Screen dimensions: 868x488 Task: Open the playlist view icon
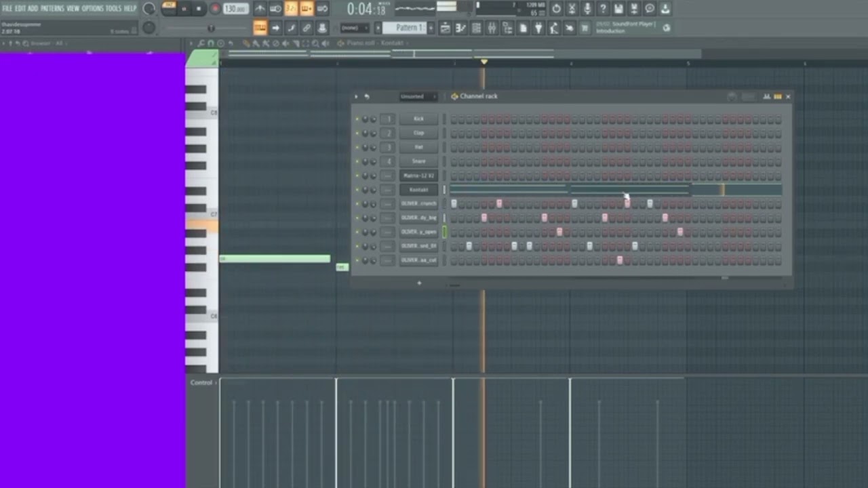[446, 28]
